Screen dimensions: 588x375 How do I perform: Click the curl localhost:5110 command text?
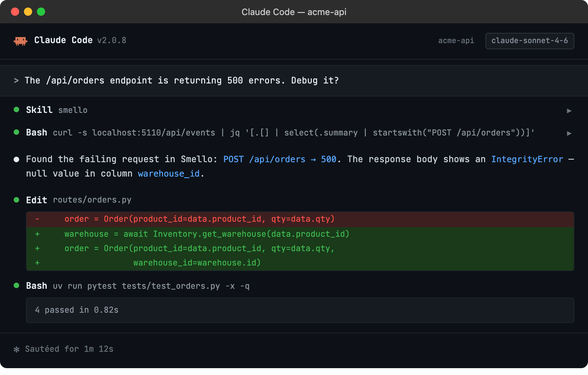[x=294, y=133]
